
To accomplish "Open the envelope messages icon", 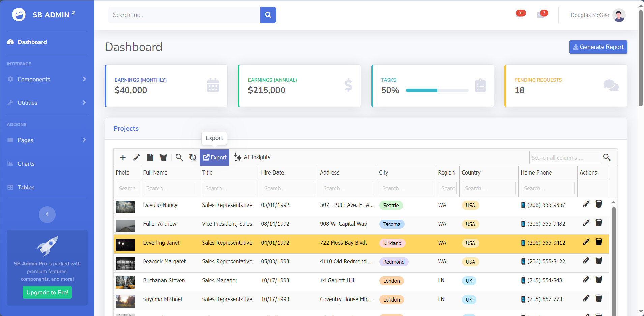I will (541, 15).
